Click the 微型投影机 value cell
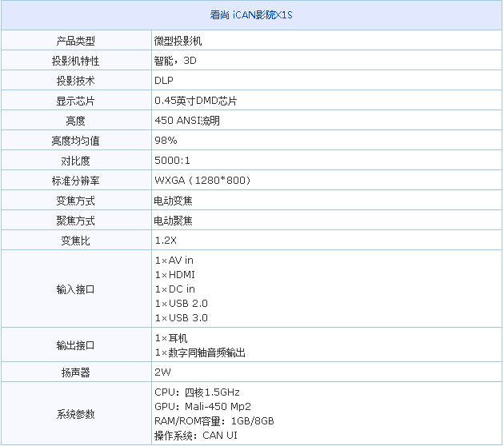This screenshot has width=504, height=446. [x=178, y=41]
